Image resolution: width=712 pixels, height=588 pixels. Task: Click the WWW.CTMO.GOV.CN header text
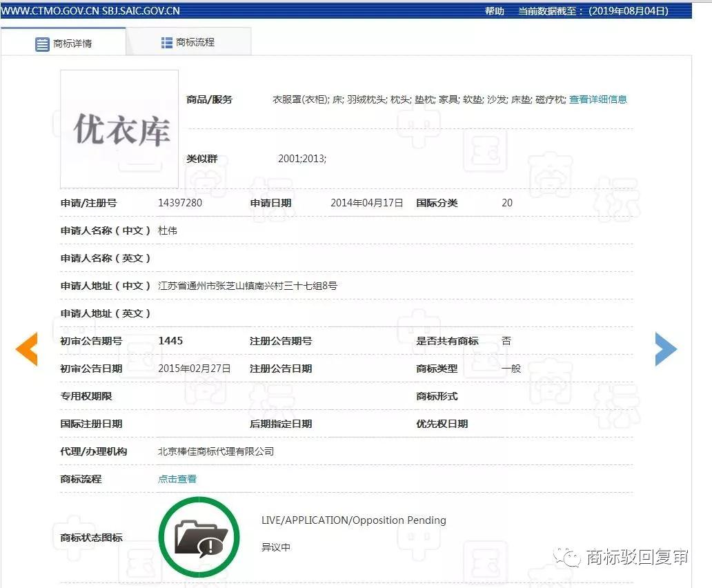point(50,11)
